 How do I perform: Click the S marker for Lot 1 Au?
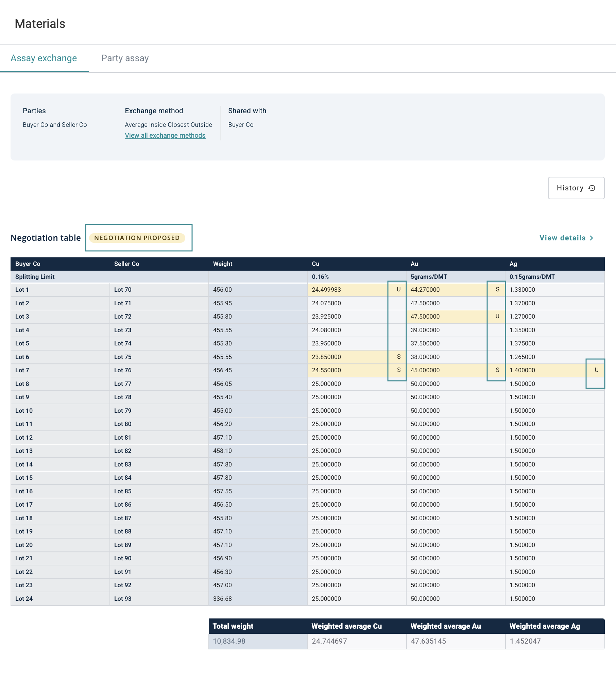click(497, 289)
